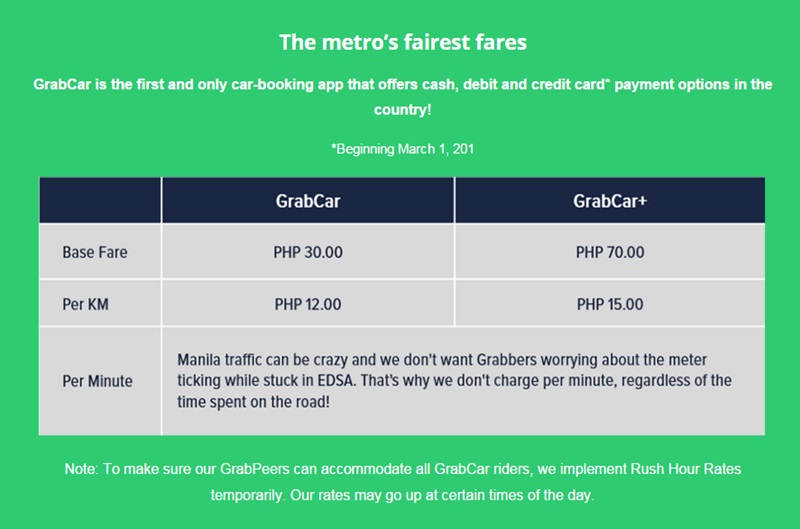Click the Per Minute row label

point(97,381)
